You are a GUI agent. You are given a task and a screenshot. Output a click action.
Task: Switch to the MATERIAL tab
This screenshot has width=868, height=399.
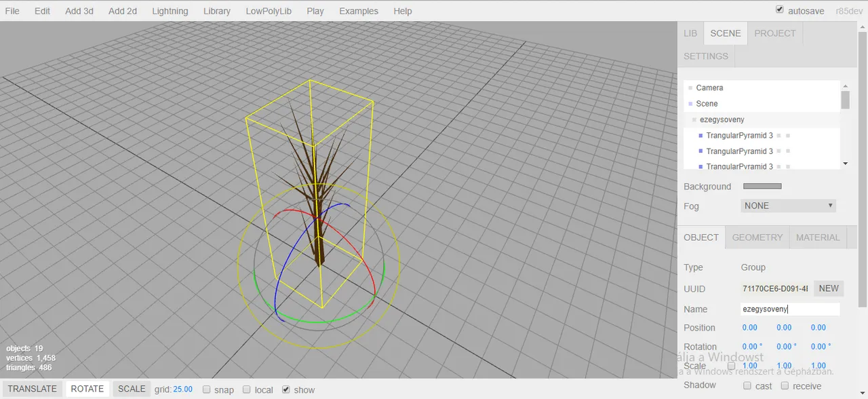[818, 237]
